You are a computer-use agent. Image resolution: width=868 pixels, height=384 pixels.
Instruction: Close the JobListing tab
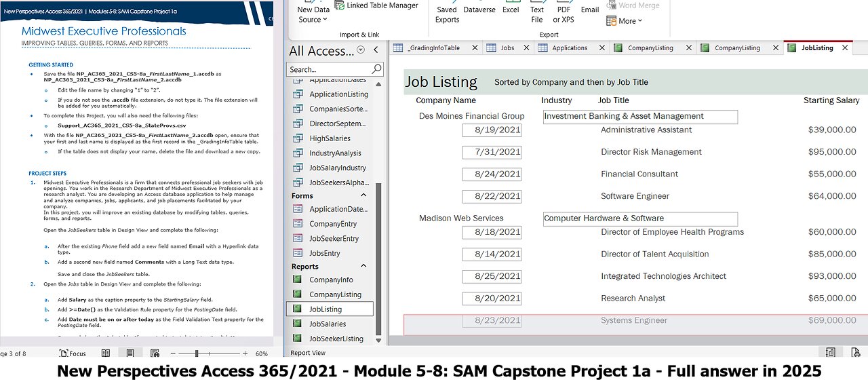pos(845,48)
